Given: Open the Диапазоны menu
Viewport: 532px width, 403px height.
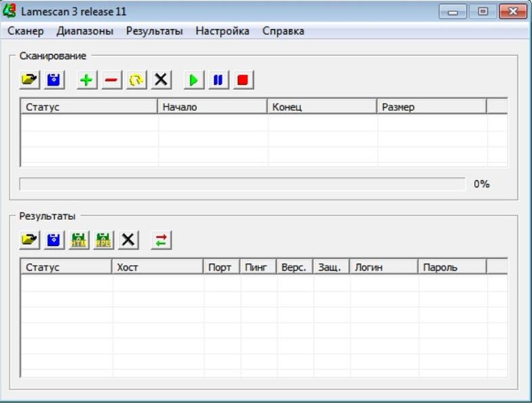Looking at the screenshot, I should pyautogui.click(x=85, y=31).
